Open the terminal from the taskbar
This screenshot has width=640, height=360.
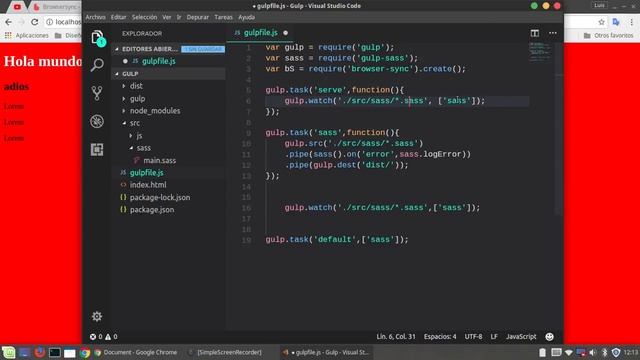point(55,353)
